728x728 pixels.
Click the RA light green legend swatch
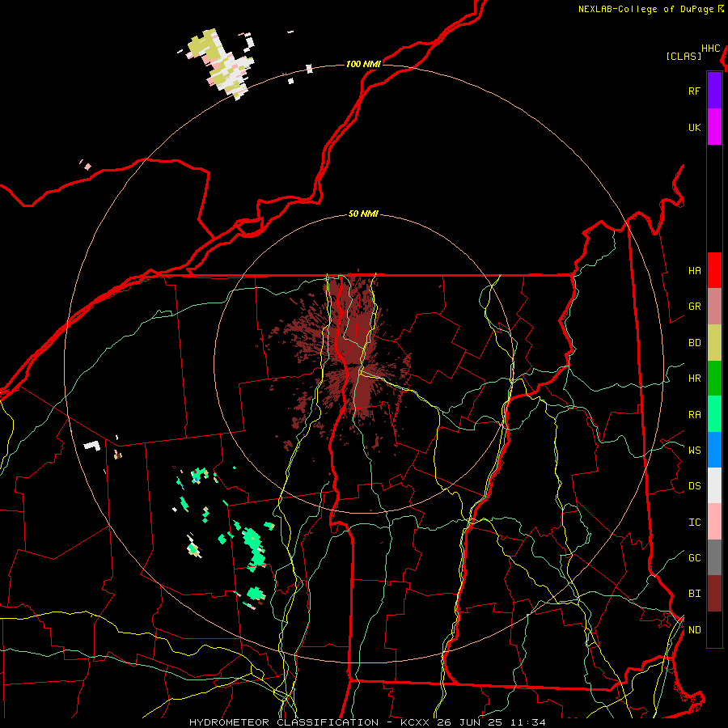[x=714, y=414]
